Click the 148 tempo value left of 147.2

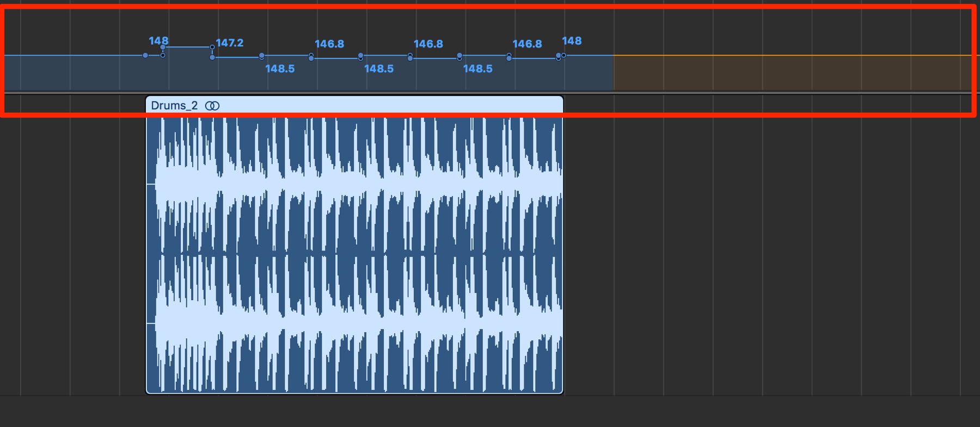click(158, 41)
